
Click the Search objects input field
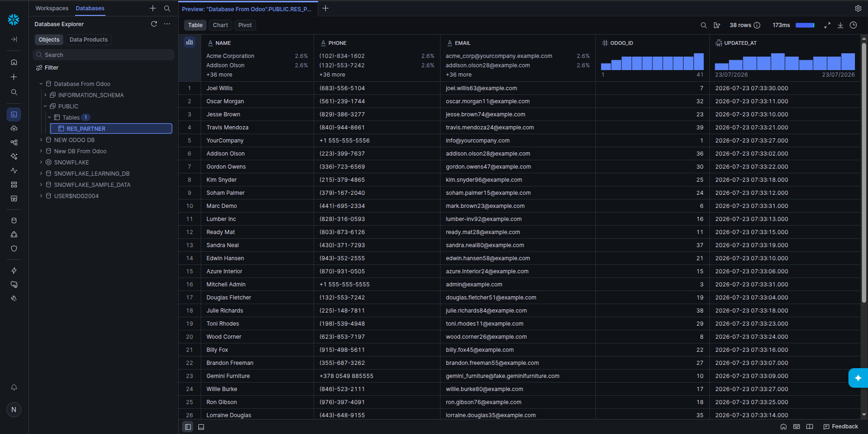coord(104,55)
